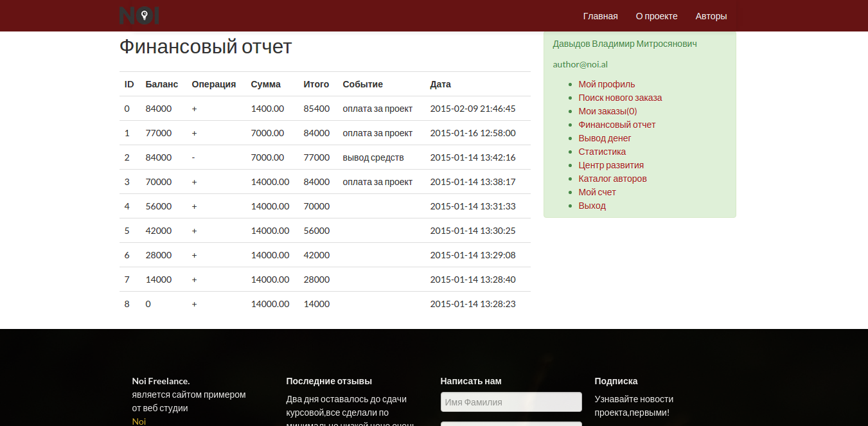Click the Событие column header
This screenshot has height=426, width=868.
(x=363, y=84)
